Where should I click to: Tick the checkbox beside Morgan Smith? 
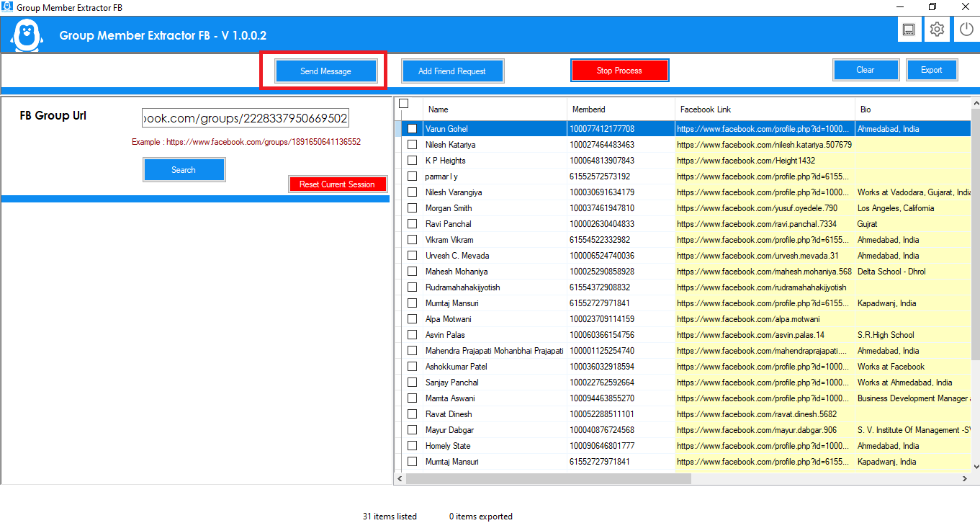point(412,208)
